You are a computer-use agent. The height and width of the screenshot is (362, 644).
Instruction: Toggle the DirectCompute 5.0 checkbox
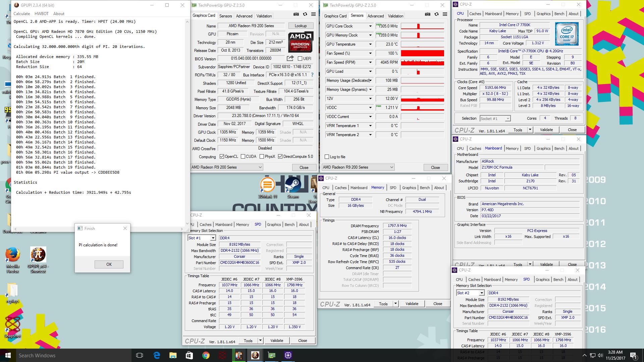(x=280, y=157)
